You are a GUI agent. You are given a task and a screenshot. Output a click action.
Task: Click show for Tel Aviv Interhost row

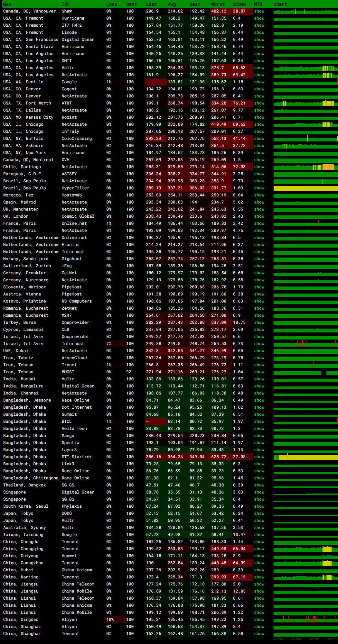click(259, 344)
